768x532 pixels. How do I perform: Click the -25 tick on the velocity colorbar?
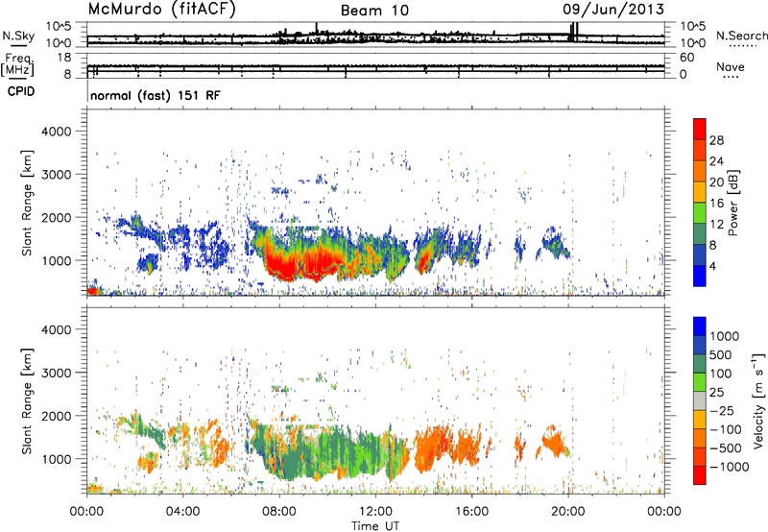[724, 410]
